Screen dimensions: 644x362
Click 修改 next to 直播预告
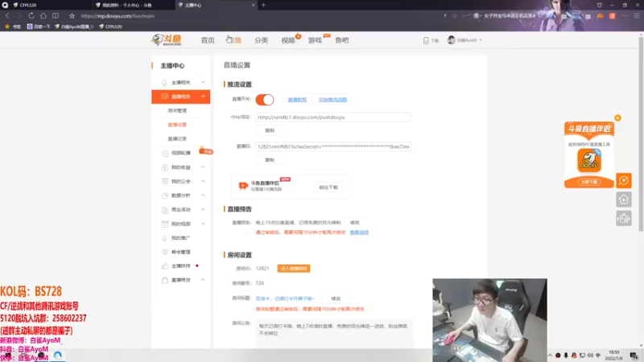click(x=354, y=223)
